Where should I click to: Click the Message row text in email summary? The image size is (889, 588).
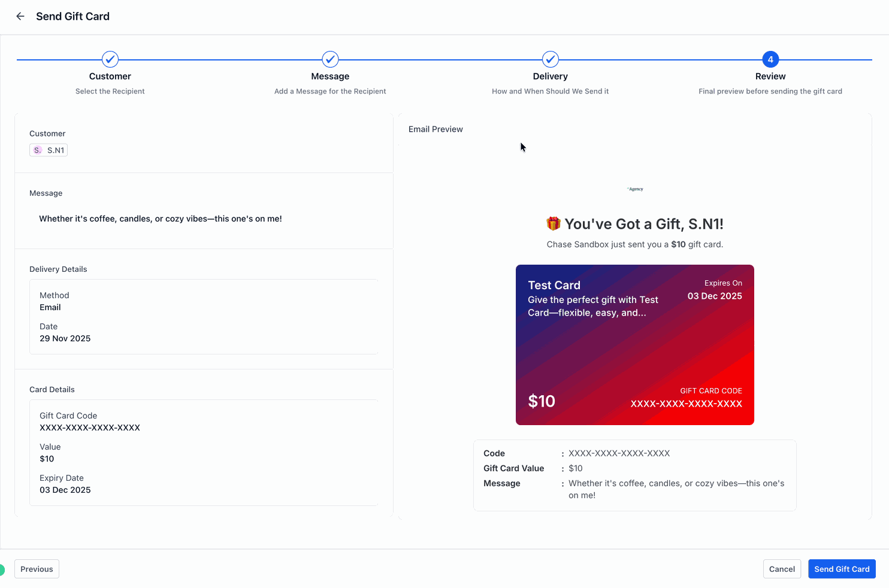pyautogui.click(x=677, y=489)
